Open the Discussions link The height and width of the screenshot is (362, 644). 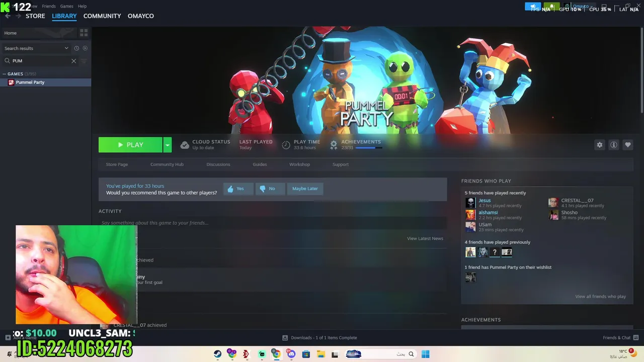click(x=218, y=164)
